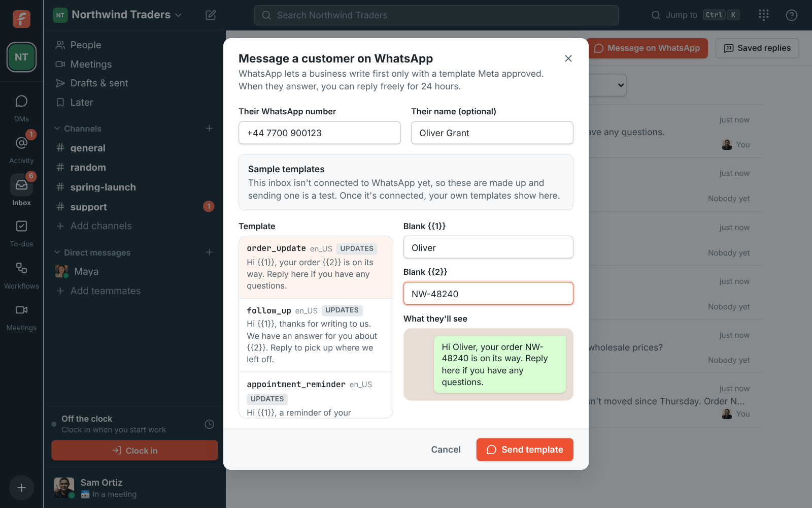Viewport: 812px width, 508px height.
Task: Click the Saved replies button
Action: coord(757,48)
